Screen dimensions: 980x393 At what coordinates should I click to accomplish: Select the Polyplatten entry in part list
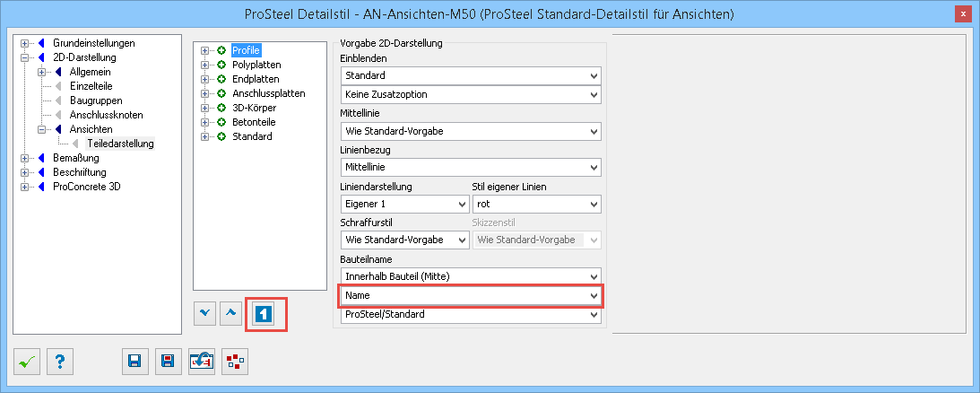(x=256, y=65)
